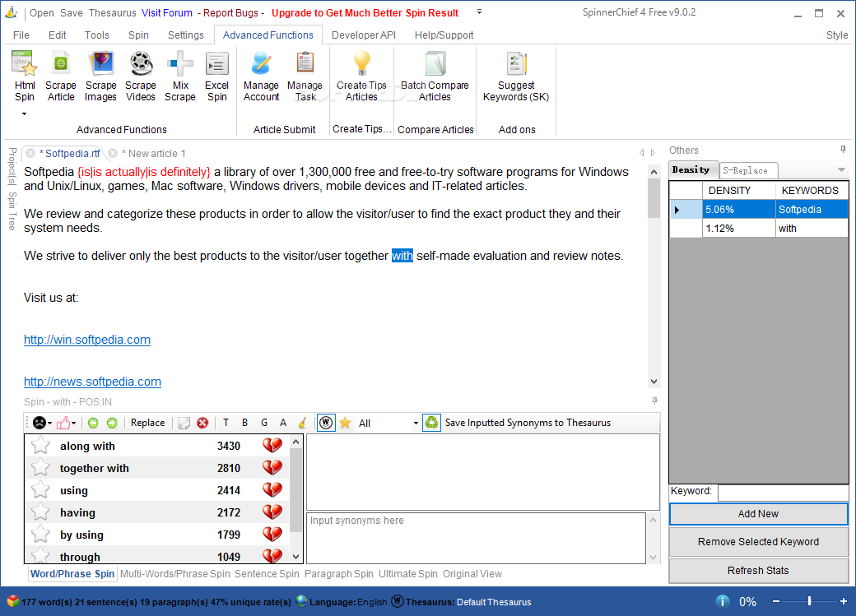Select Sentence Spin view tab
856x616 pixels.
click(x=267, y=573)
